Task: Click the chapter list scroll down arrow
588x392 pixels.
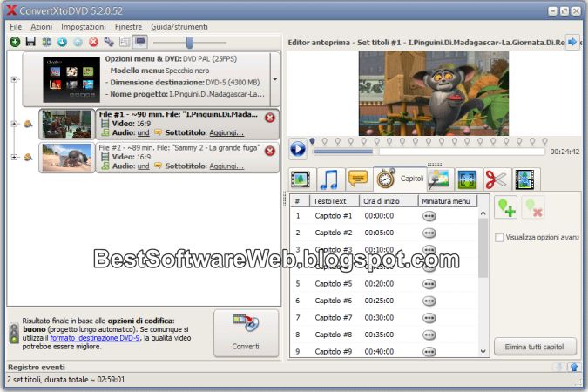Action: pyautogui.click(x=483, y=351)
